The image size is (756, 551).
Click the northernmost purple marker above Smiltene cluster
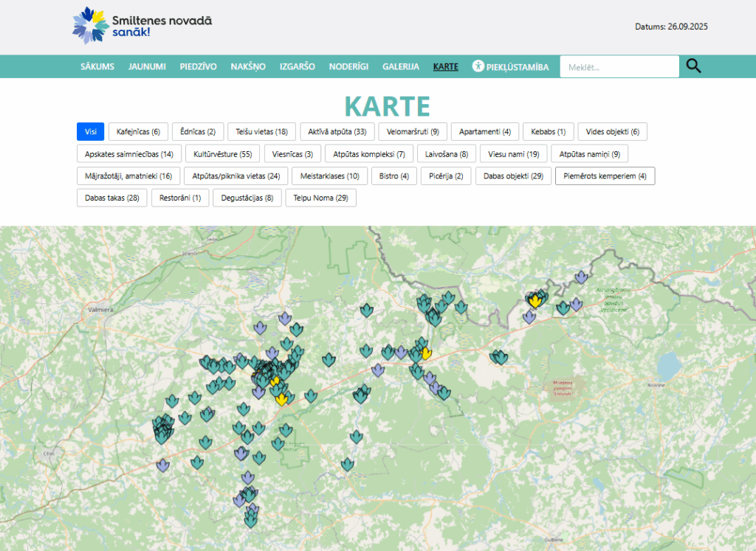[x=285, y=319]
